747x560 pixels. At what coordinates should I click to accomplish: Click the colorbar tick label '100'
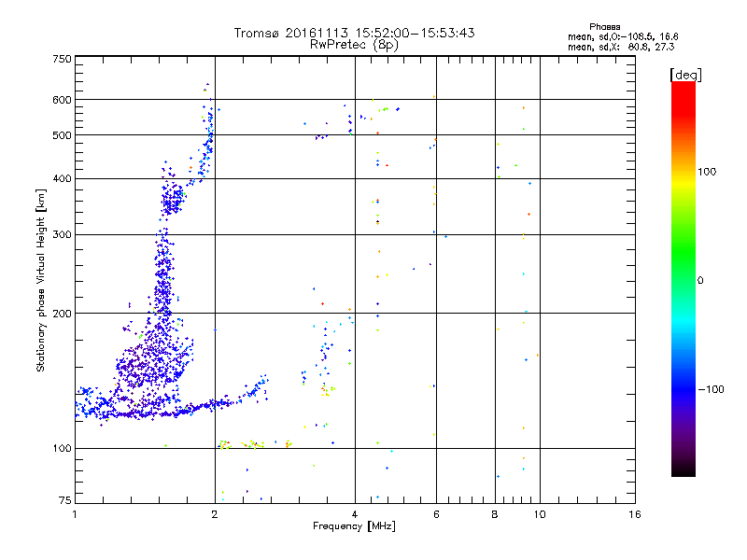[707, 172]
